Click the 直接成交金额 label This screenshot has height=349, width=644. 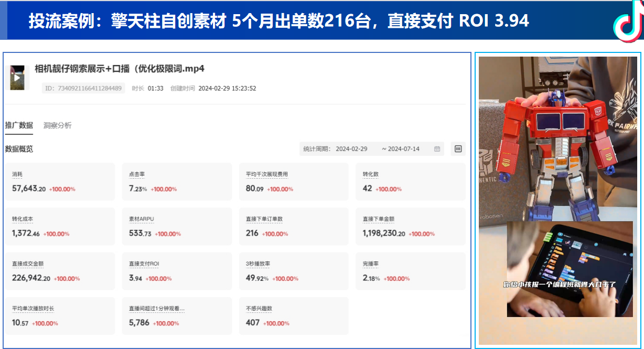(28, 264)
